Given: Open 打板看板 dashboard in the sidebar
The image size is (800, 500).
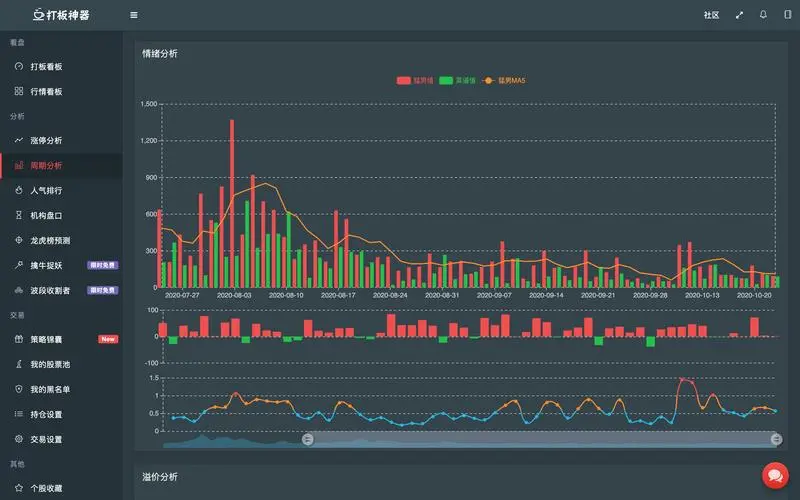Looking at the screenshot, I should (46, 67).
